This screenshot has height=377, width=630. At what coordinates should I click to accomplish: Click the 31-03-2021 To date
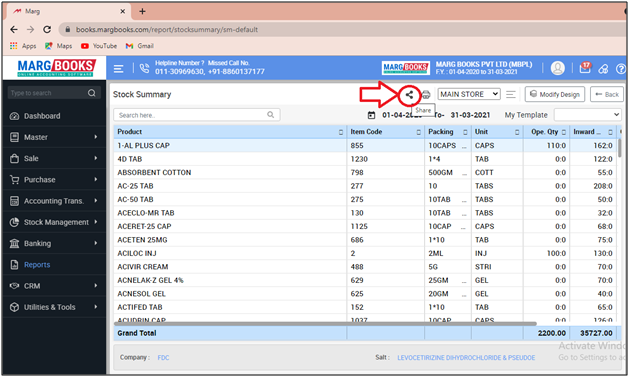(x=470, y=115)
